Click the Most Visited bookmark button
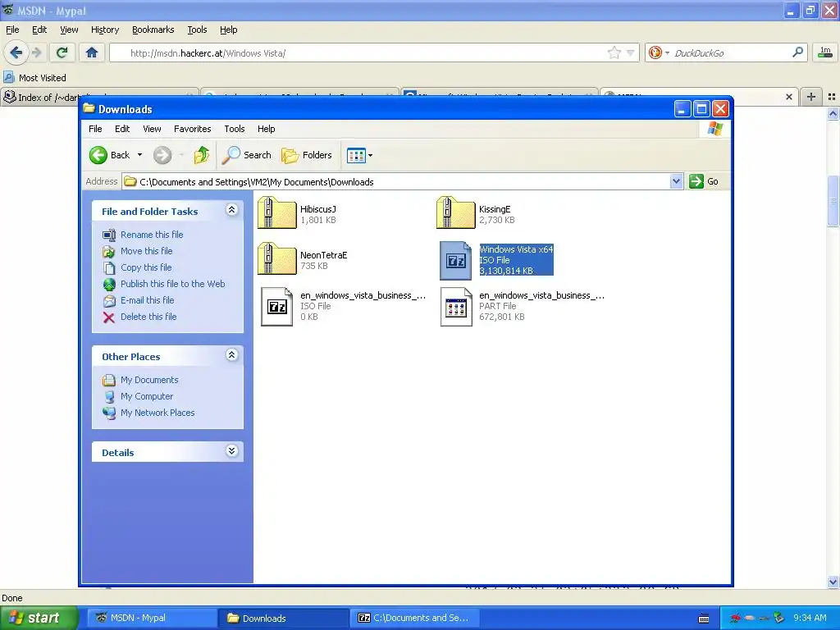 [35, 78]
